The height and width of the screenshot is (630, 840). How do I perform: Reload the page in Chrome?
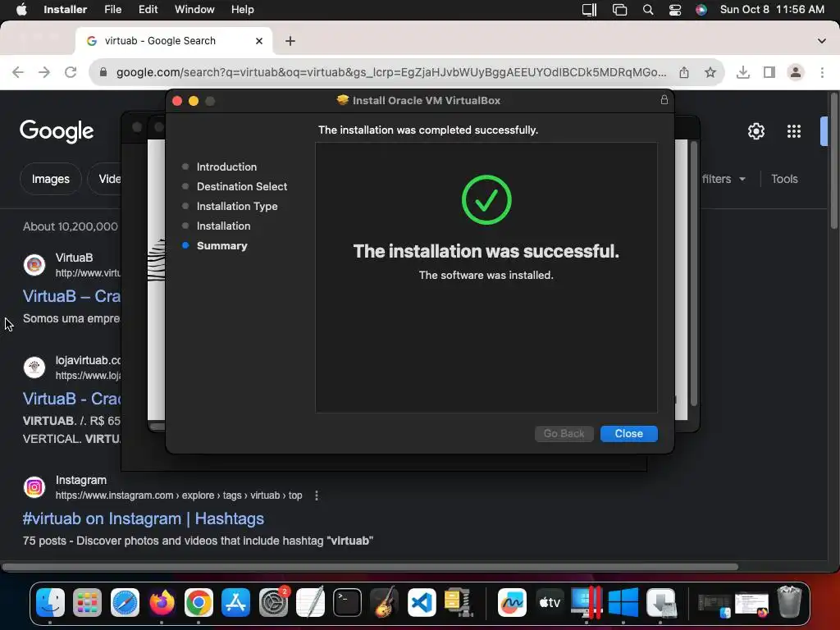coord(71,72)
